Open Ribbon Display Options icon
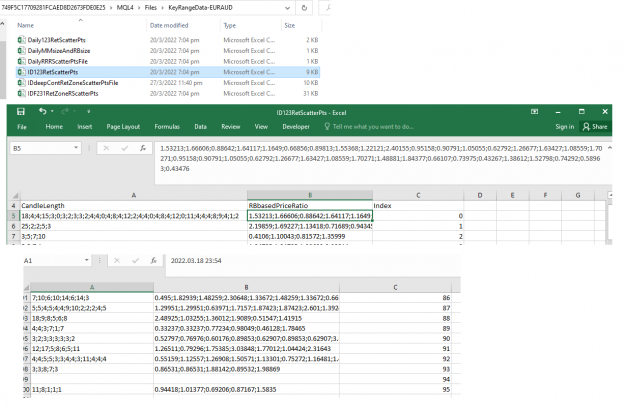Viewport: 625px width, 408px height. 535,112
